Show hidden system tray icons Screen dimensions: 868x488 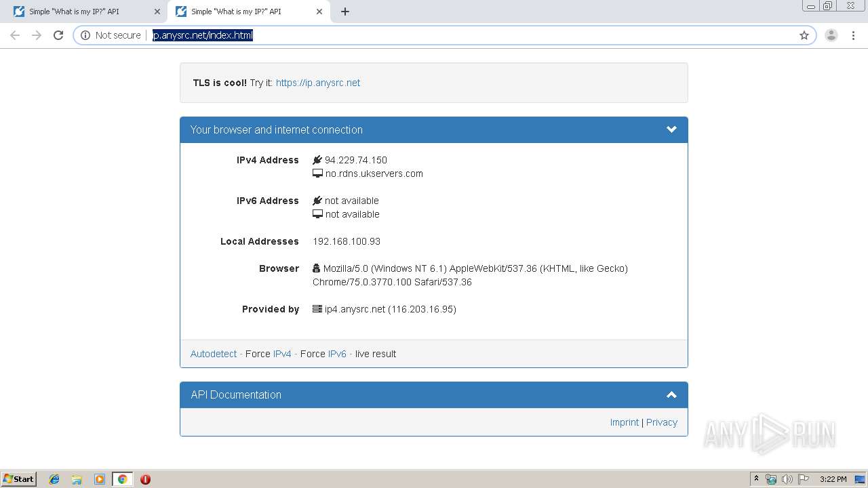[757, 479]
